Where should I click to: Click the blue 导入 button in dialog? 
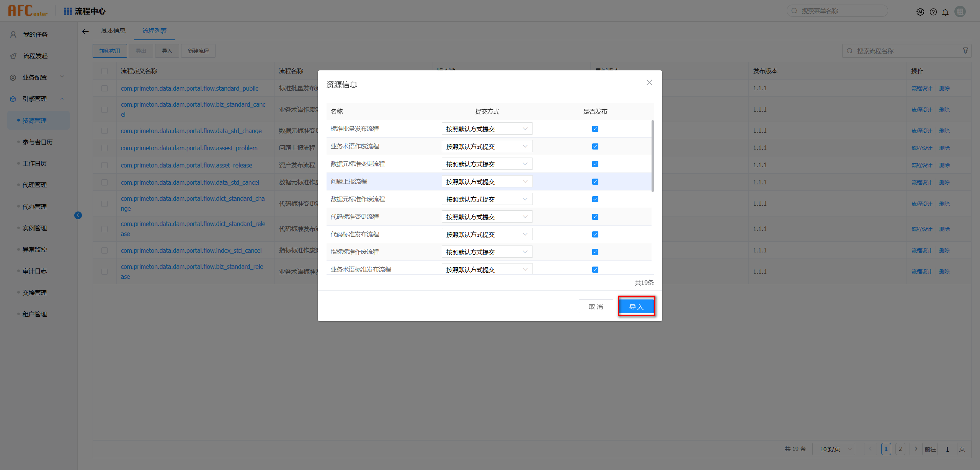(x=636, y=307)
